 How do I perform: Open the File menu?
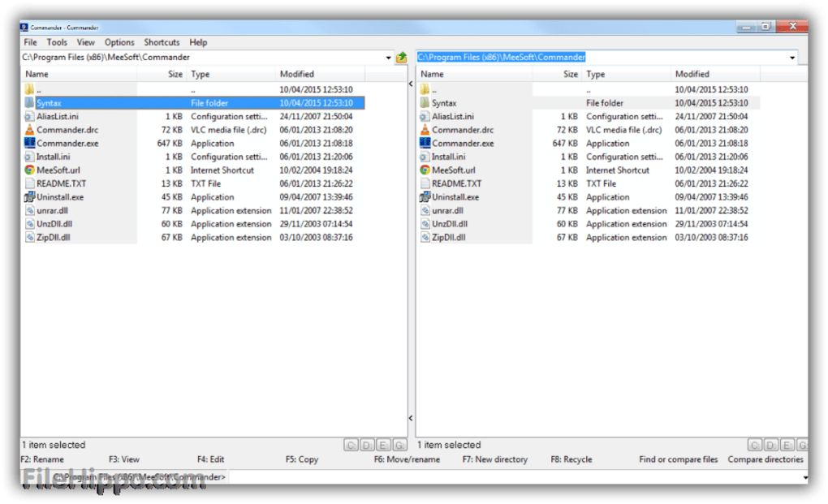pyautogui.click(x=30, y=42)
